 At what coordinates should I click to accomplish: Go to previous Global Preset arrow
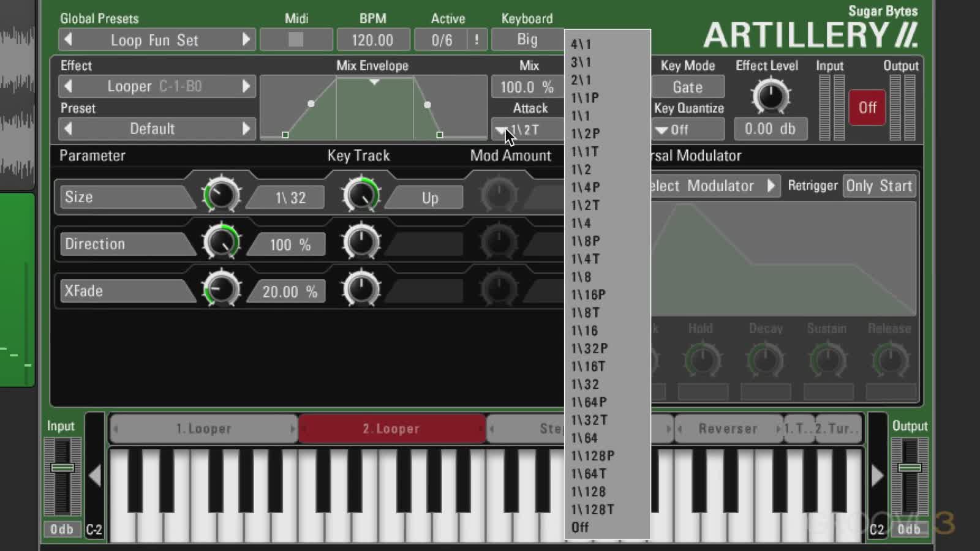point(68,40)
